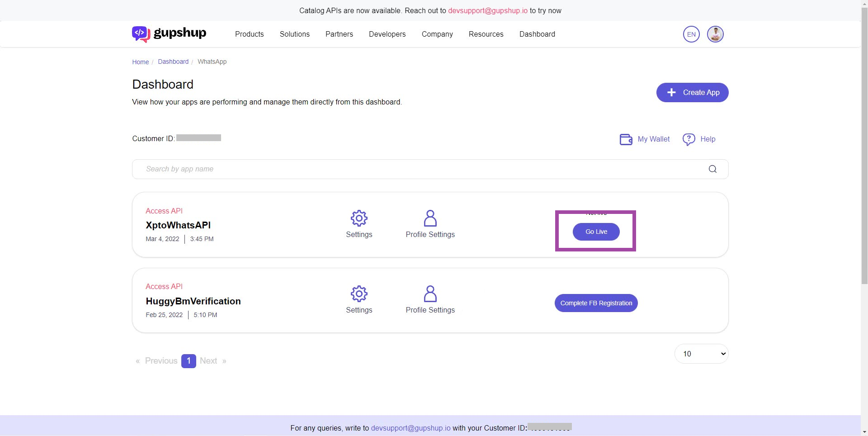Open Profile Settings icon for HuggyBmVerification
The height and width of the screenshot is (436, 868).
430,294
